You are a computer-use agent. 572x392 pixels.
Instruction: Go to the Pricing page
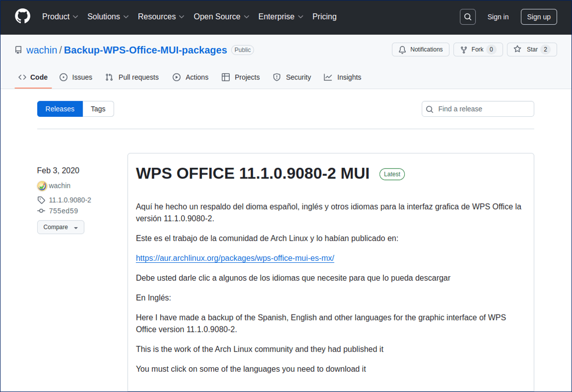[x=324, y=17]
